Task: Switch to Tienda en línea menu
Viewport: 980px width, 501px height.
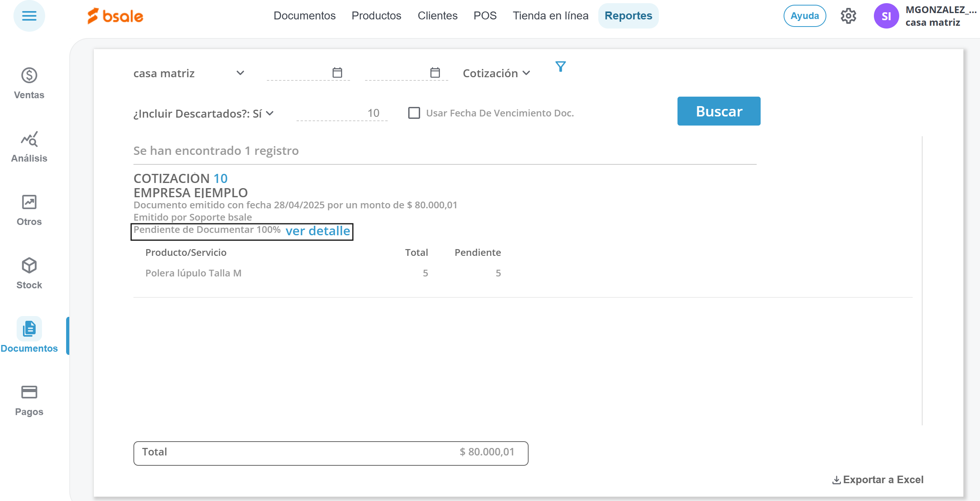Action: (x=550, y=16)
